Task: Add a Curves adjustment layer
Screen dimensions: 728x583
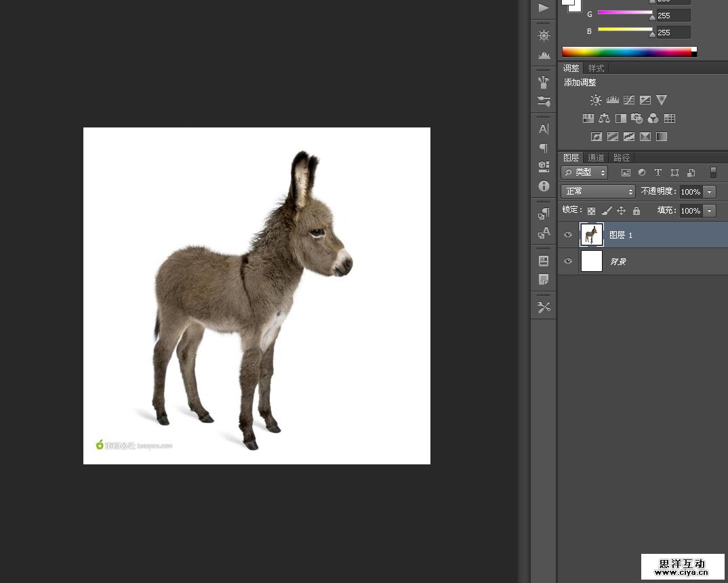Action: [x=629, y=100]
